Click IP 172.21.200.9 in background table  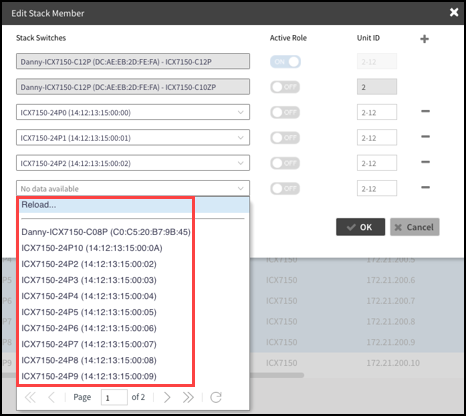click(x=391, y=342)
